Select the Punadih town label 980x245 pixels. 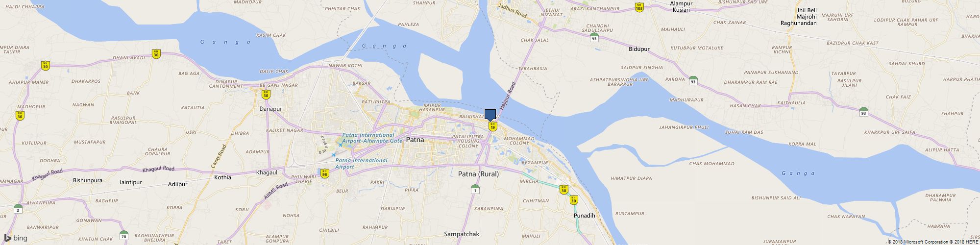[x=584, y=216]
